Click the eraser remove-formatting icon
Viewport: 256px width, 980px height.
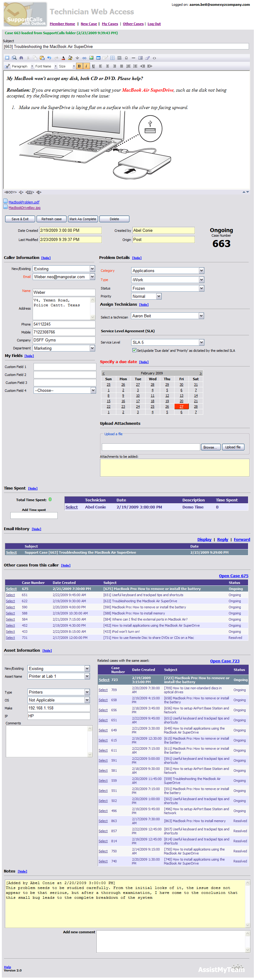(x=148, y=58)
